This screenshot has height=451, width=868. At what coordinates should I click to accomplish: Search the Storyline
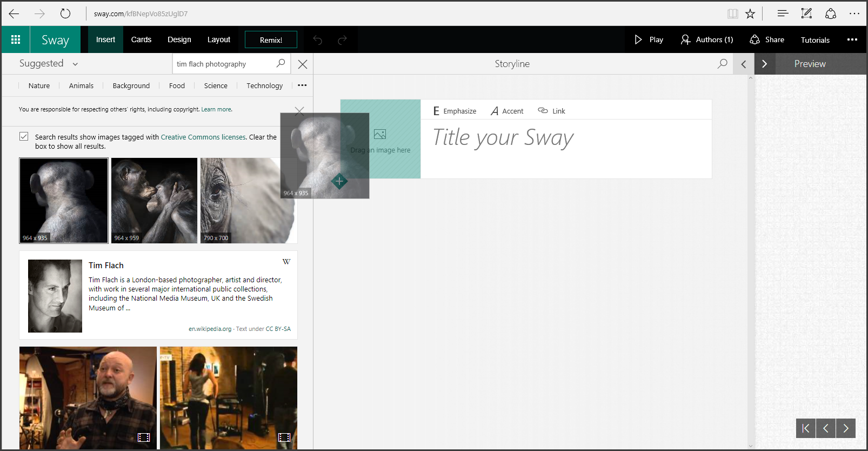pyautogui.click(x=723, y=64)
